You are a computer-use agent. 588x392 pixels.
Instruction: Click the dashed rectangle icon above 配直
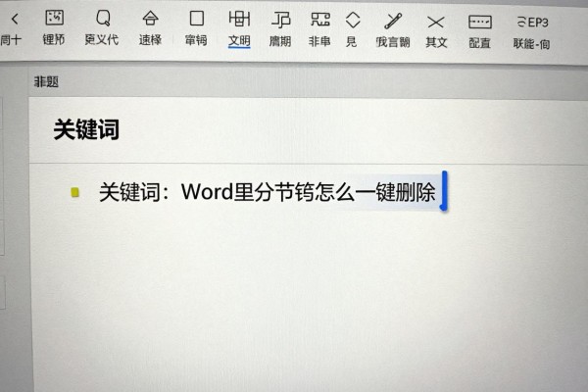(479, 23)
